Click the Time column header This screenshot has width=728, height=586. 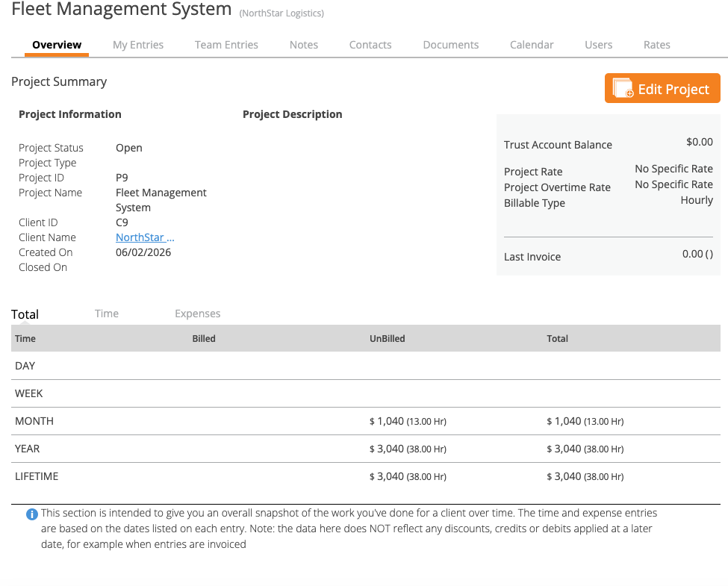pos(25,338)
